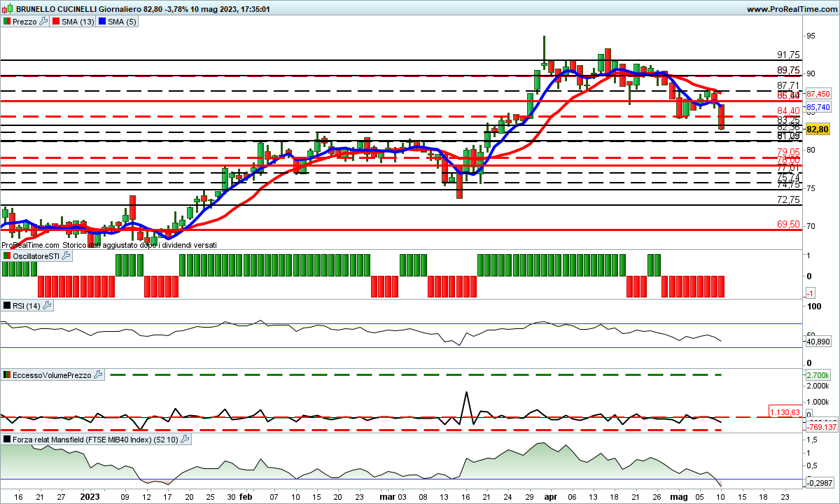Viewport: 840px width, 504px height.
Task: Click the 72,75 level label
Action: tap(788, 199)
